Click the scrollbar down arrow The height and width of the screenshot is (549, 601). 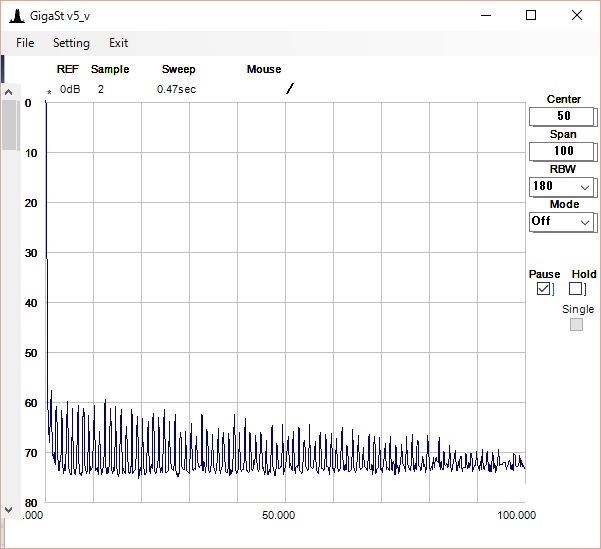9,509
